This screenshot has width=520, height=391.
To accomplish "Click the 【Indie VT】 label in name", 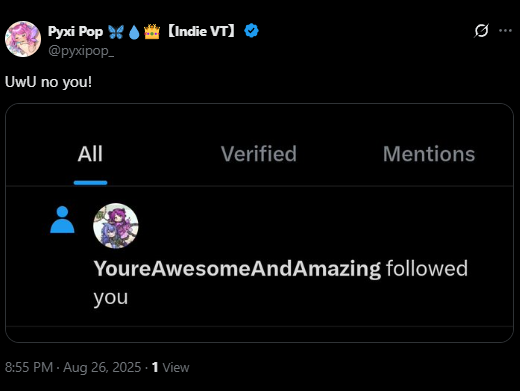I will point(201,31).
